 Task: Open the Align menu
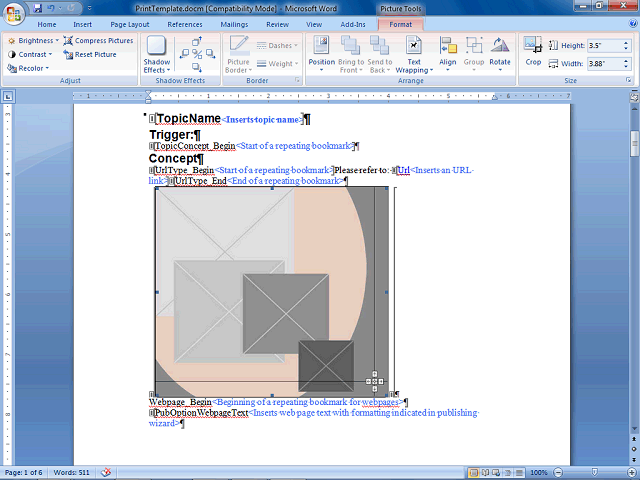point(448,55)
